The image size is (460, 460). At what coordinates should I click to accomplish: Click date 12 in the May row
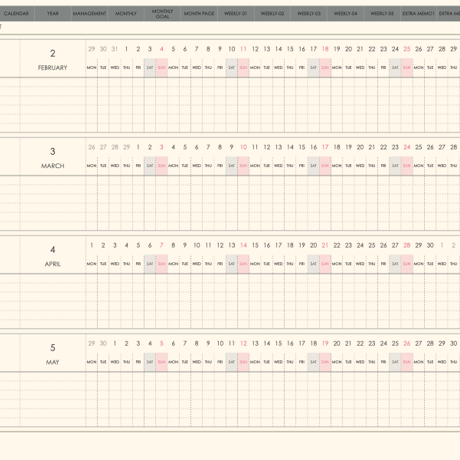(243, 343)
